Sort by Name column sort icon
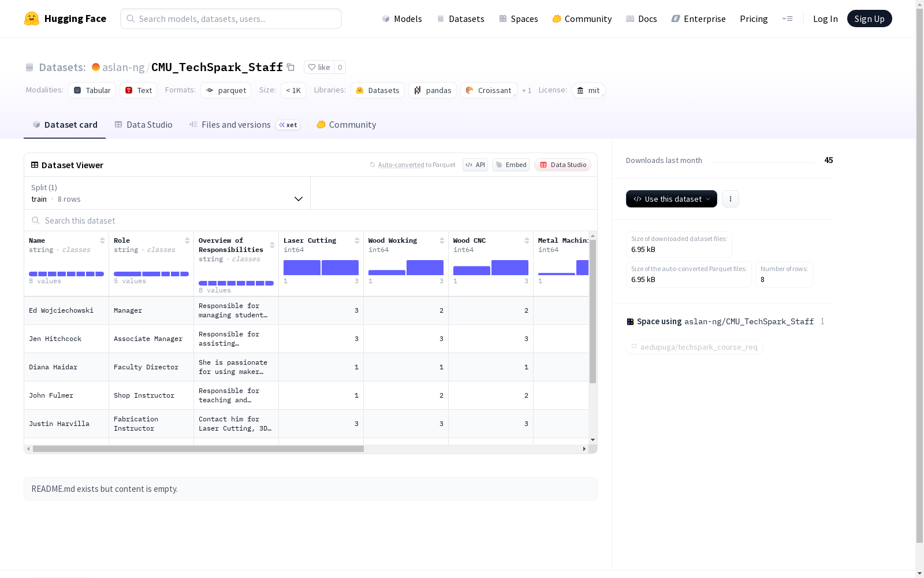Screen dimensions: 924x578 (x=102, y=240)
